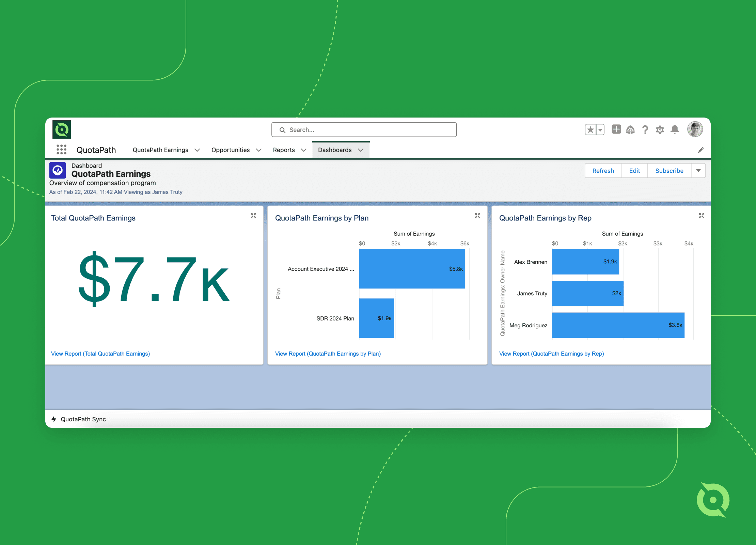Open the Help question mark icon
This screenshot has width=756, height=545.
(x=645, y=130)
